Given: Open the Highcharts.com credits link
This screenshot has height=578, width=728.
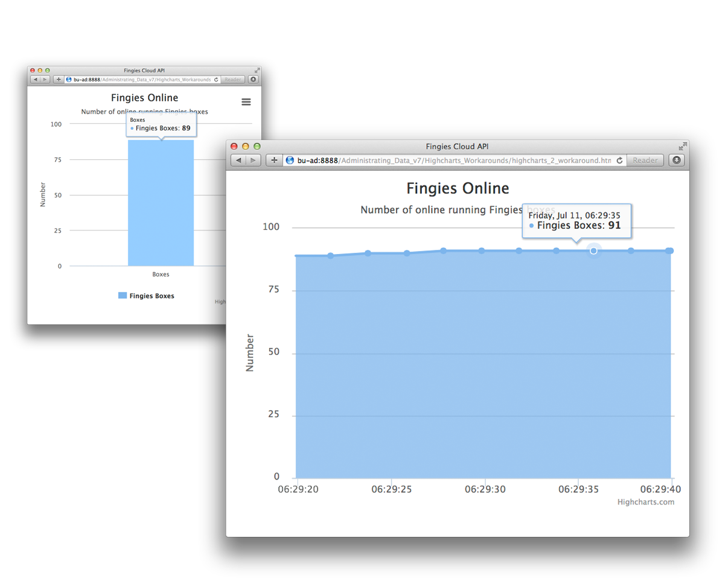Looking at the screenshot, I should [645, 502].
